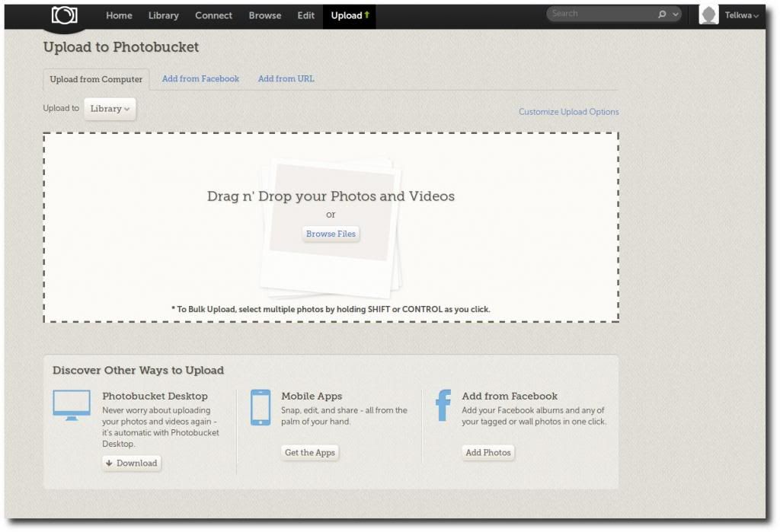
Task: Select Browse in the navigation bar
Action: tap(264, 15)
